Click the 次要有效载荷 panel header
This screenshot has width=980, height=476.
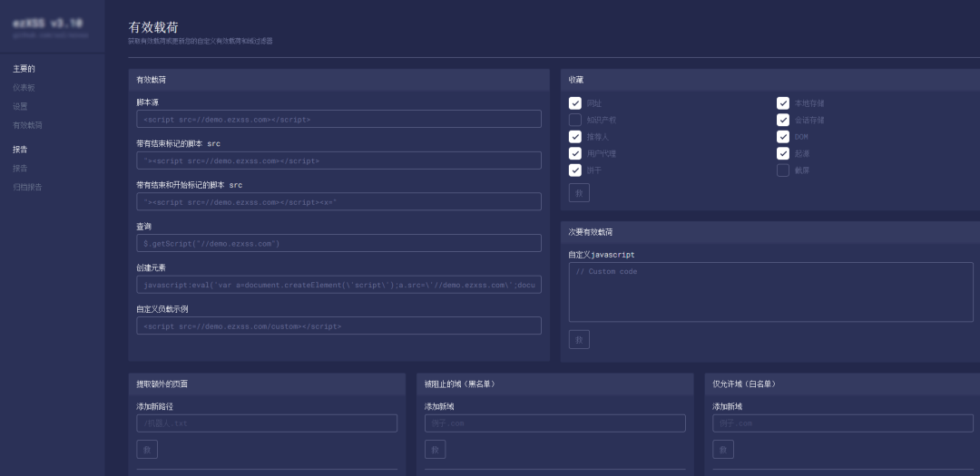point(770,232)
